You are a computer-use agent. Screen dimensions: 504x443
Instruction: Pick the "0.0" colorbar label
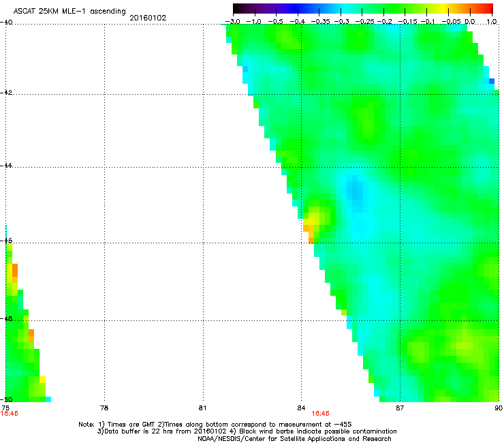470,22
